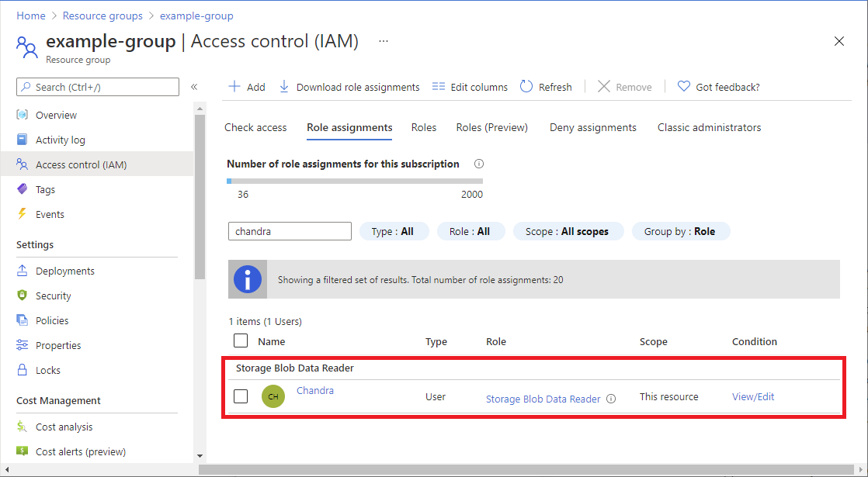Open the Group by : Role filter
Screen dimensions: 868x477
681,231
